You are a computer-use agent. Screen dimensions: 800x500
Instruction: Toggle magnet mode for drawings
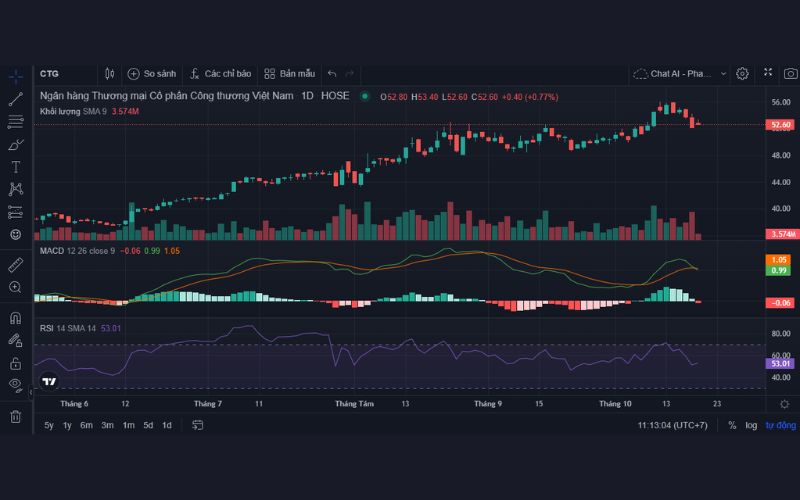pos(15,318)
